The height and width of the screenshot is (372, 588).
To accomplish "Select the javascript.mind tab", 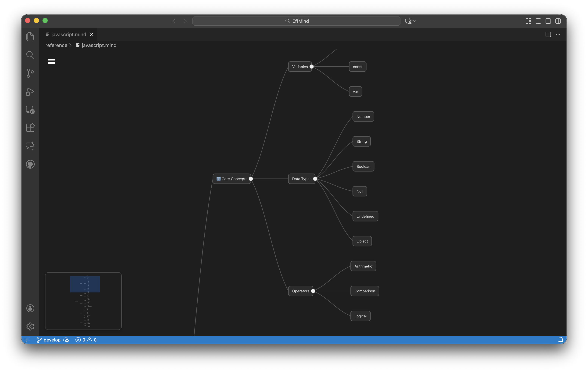I will point(68,35).
